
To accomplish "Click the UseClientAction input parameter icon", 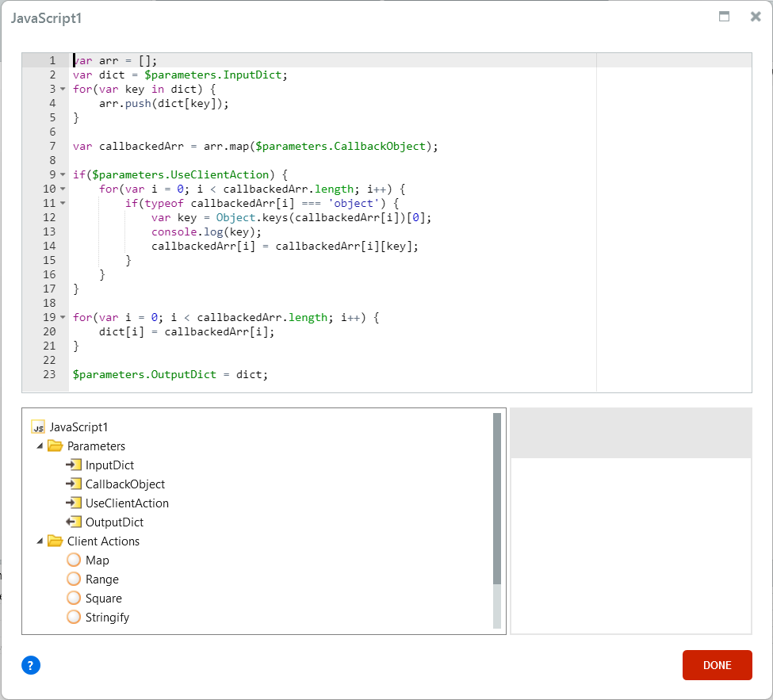I will (74, 503).
